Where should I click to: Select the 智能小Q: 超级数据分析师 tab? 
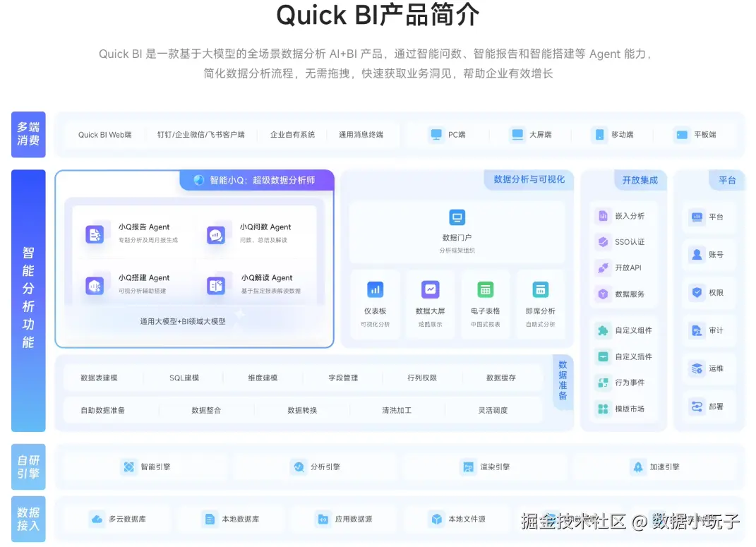tap(257, 180)
